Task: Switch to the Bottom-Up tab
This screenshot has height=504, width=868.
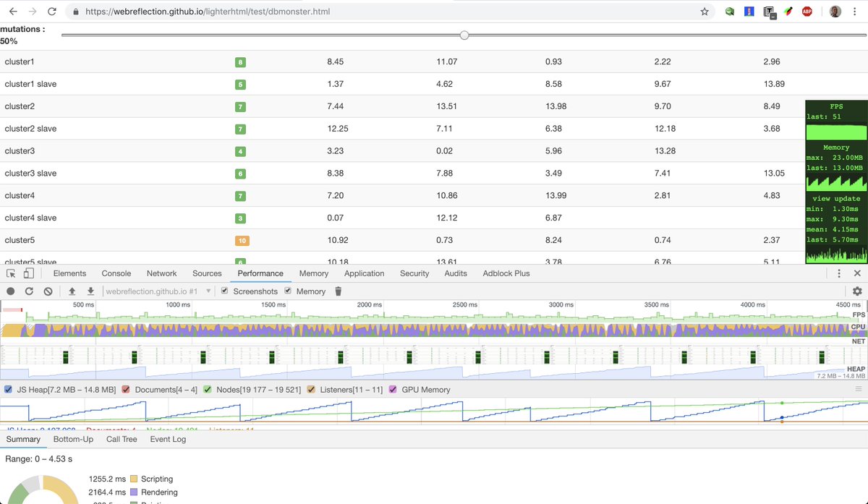Action: (x=73, y=439)
